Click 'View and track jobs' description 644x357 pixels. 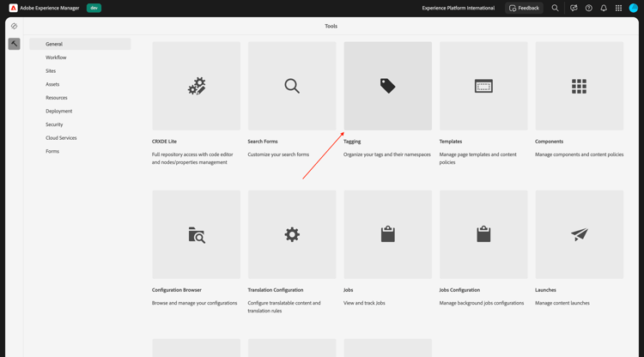click(364, 303)
